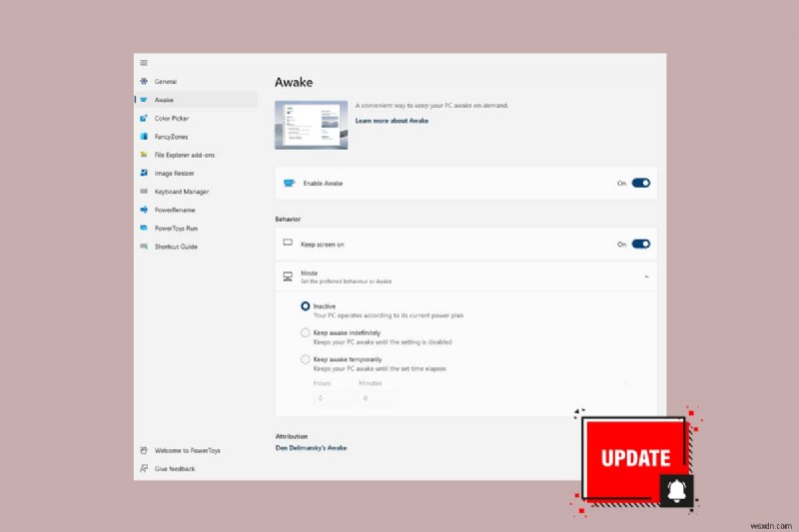Click the Awake page heading
This screenshot has height=532, width=799.
(294, 82)
